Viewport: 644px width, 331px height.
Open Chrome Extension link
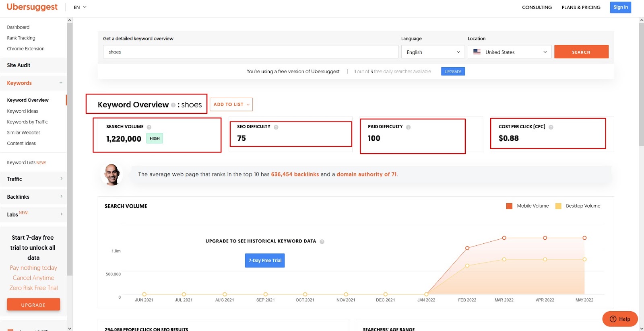[26, 49]
